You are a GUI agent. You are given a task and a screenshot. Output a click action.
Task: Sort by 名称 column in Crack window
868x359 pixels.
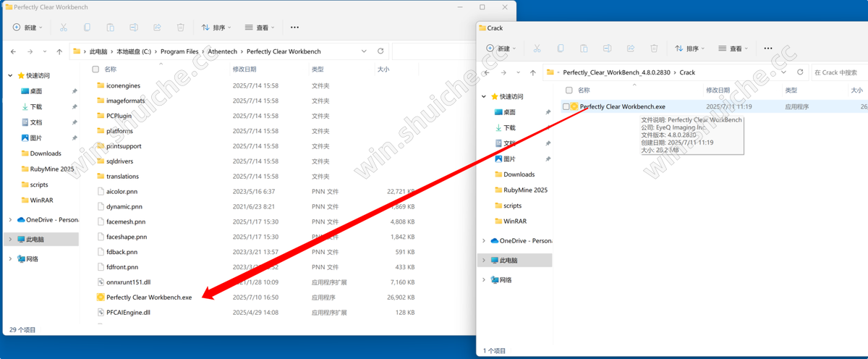[584, 90]
